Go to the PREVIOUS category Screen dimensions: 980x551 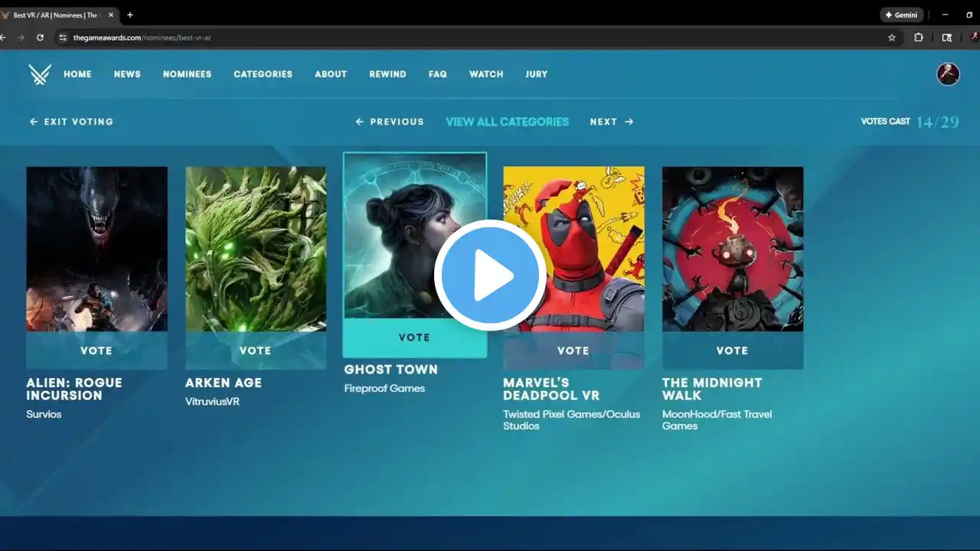click(x=390, y=122)
